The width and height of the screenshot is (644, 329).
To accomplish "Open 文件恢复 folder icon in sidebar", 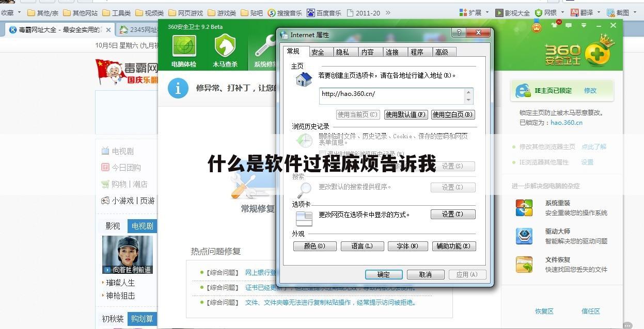I will 524,265.
